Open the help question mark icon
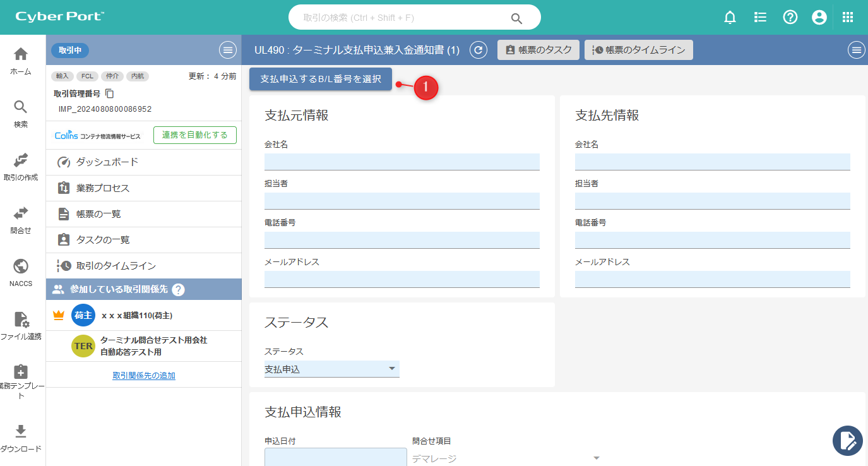868x466 pixels. pyautogui.click(x=790, y=18)
